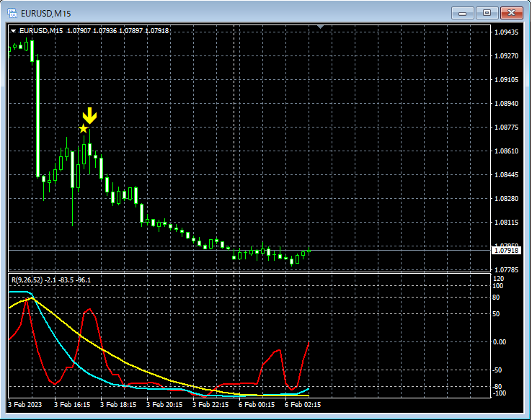Click the 1.08940 price scale label
This screenshot has height=420, width=532.
tap(506, 104)
